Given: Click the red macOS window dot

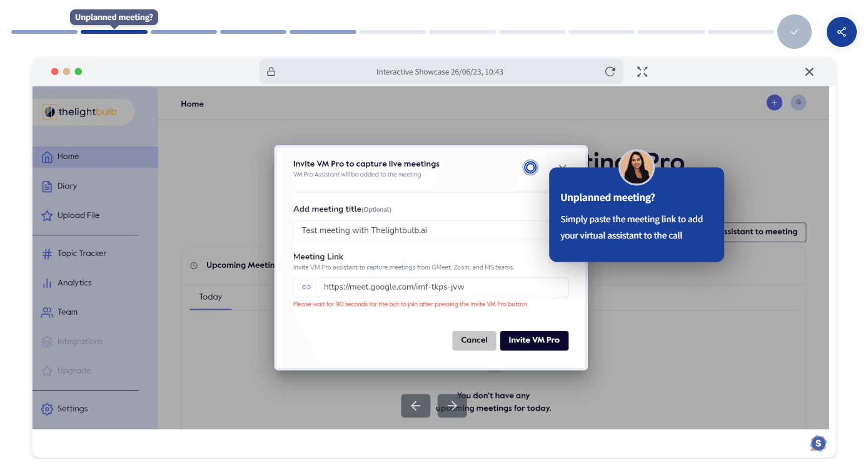Looking at the screenshot, I should [x=55, y=71].
